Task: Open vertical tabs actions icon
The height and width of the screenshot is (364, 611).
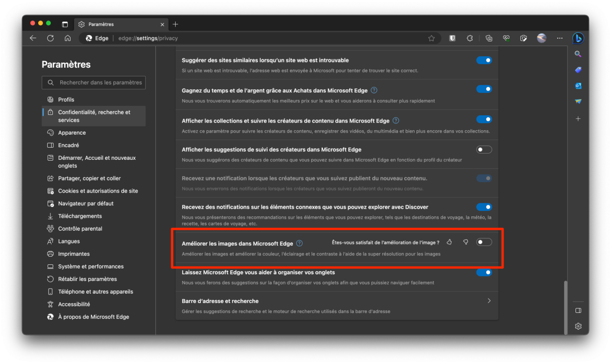Action: coord(65,24)
